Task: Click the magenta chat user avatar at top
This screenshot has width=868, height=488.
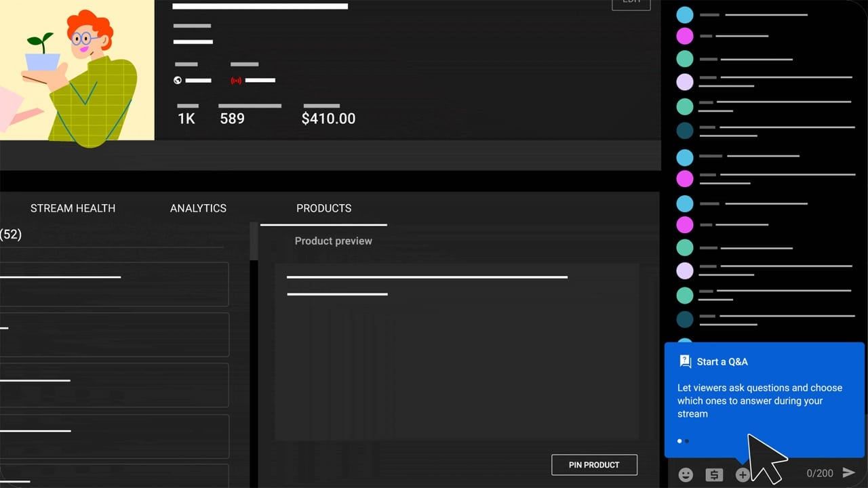Action: 685,36
